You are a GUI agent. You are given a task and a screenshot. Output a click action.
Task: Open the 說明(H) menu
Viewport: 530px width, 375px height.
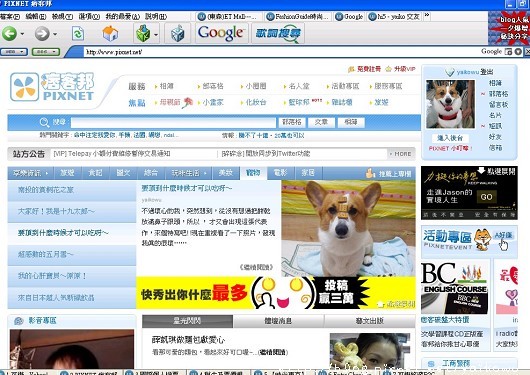156,16
